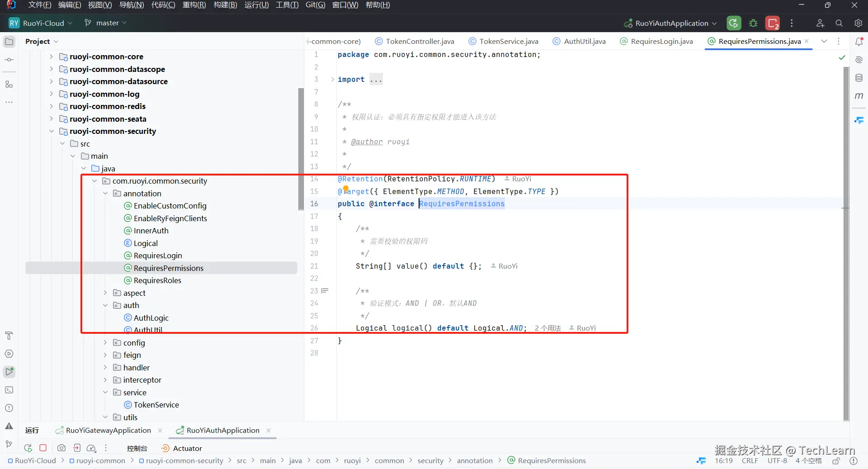The image size is (868, 469).
Task: Select RequiresRoles in project tree
Action: click(x=157, y=280)
